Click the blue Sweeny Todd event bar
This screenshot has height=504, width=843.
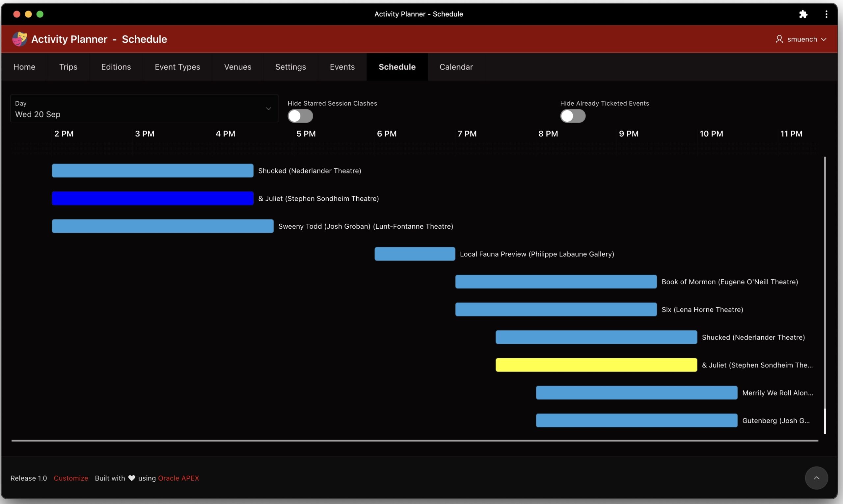tap(162, 226)
